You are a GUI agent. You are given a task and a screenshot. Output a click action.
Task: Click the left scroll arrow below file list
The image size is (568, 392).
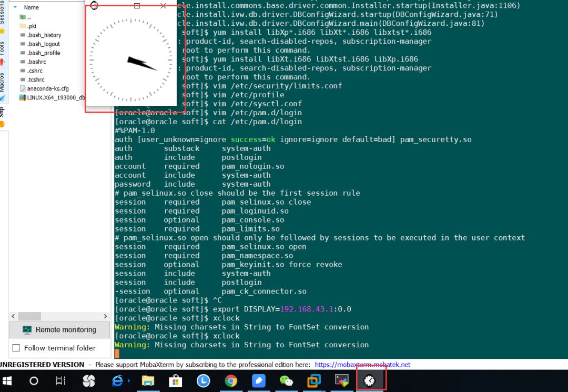13,316
